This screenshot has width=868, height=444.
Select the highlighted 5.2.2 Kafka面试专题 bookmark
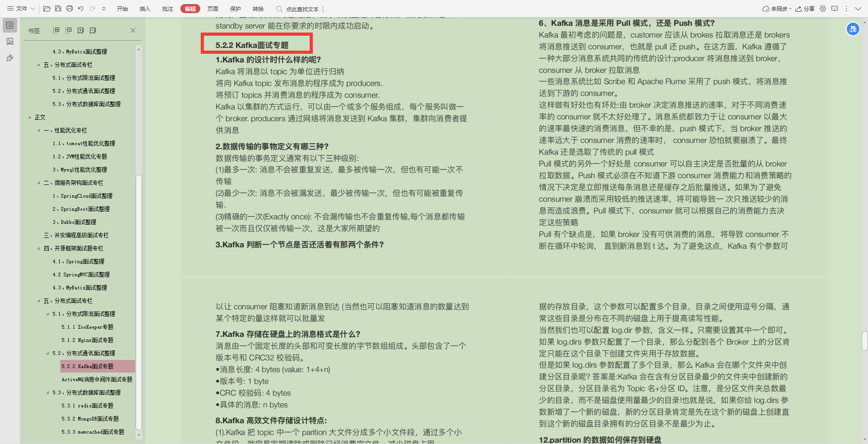point(98,366)
